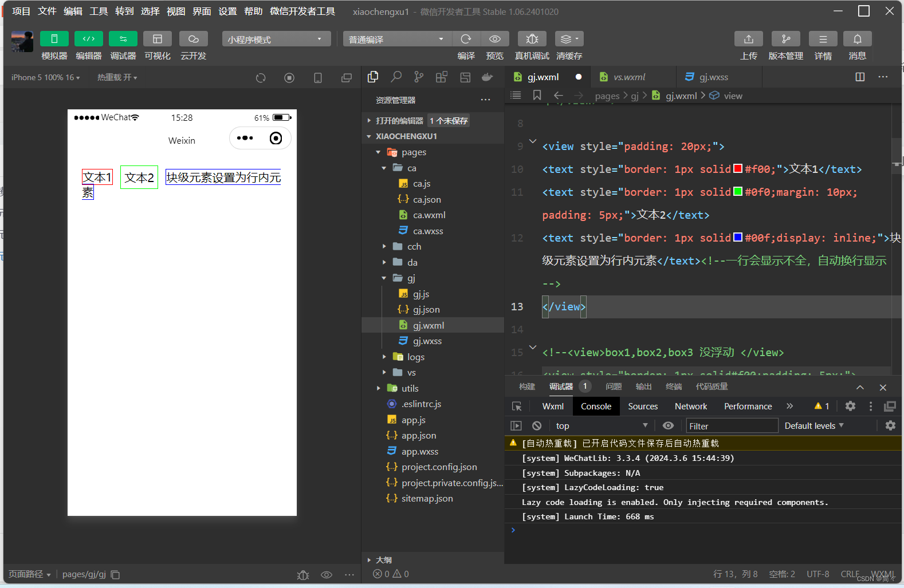Click the green #0f0 color swatch in code
Screen dimensions: 904x588
(x=738, y=191)
